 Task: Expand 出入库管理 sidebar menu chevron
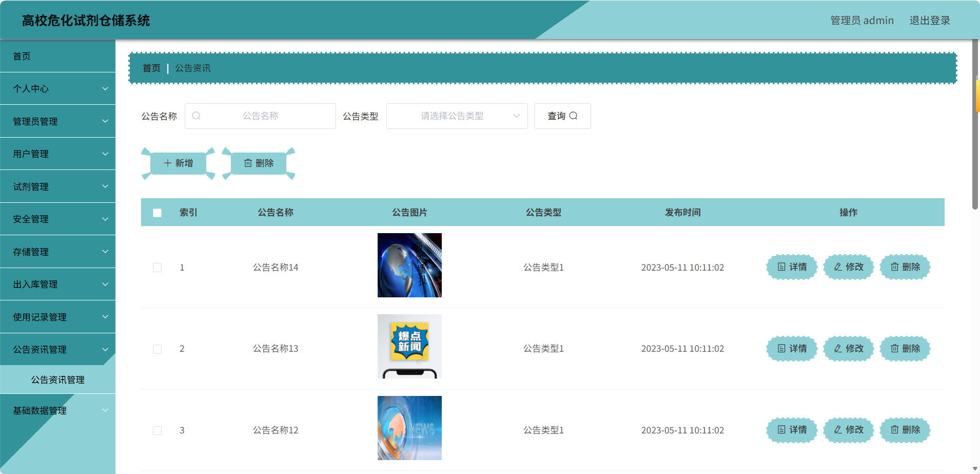(105, 285)
